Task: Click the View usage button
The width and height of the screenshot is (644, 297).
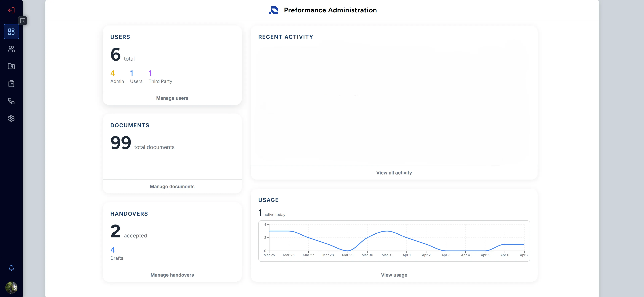Action: (394, 275)
